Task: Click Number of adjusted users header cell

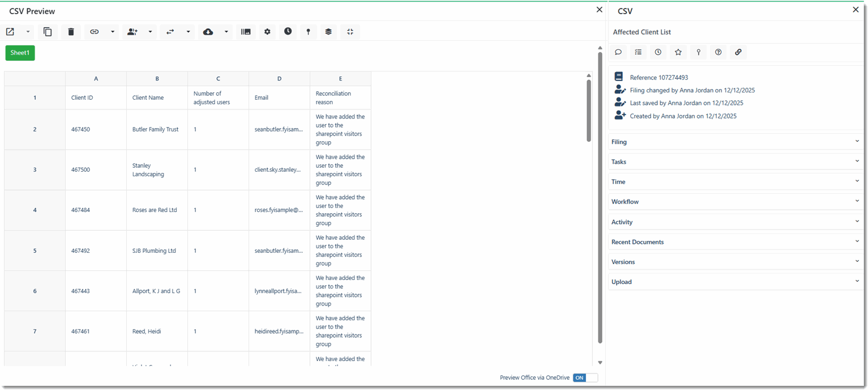Action: tap(218, 97)
